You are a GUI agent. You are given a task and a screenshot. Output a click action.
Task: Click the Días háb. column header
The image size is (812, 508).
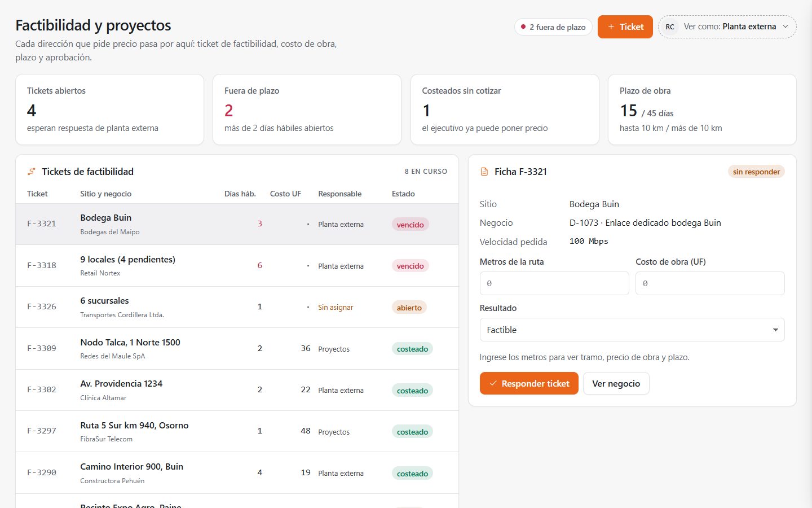click(240, 194)
